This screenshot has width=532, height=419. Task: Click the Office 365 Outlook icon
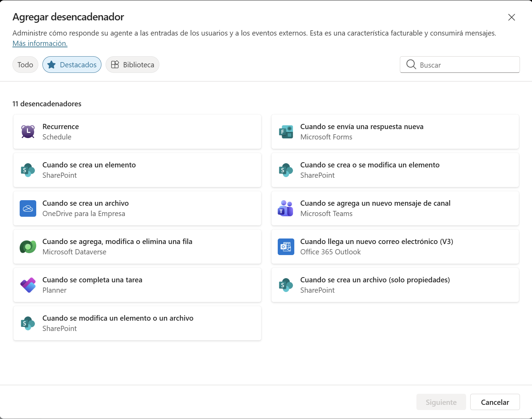pyautogui.click(x=286, y=246)
